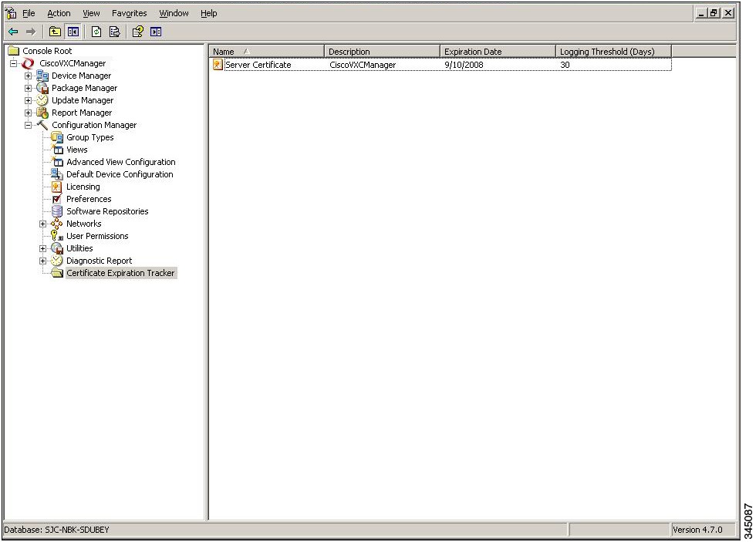Click the Report Manager icon
The height and width of the screenshot is (542, 756).
42,113
